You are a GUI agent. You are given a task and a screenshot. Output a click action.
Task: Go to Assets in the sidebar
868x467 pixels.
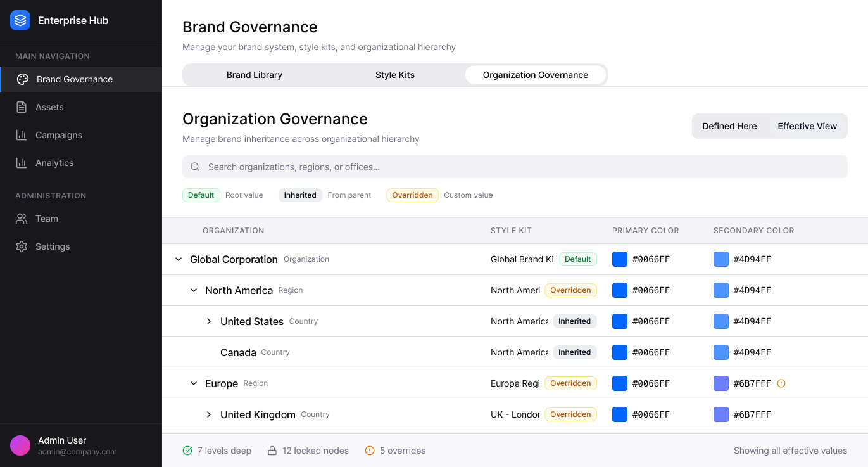point(81,107)
